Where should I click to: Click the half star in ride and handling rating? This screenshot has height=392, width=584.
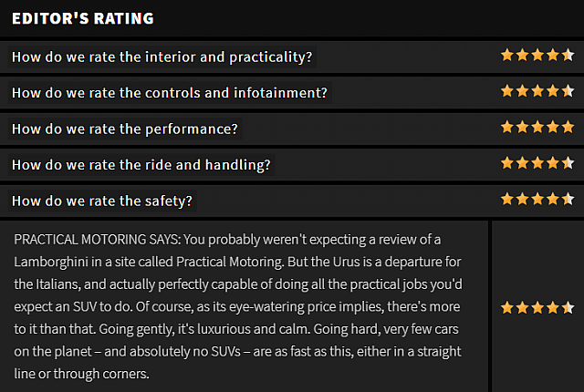(x=568, y=163)
